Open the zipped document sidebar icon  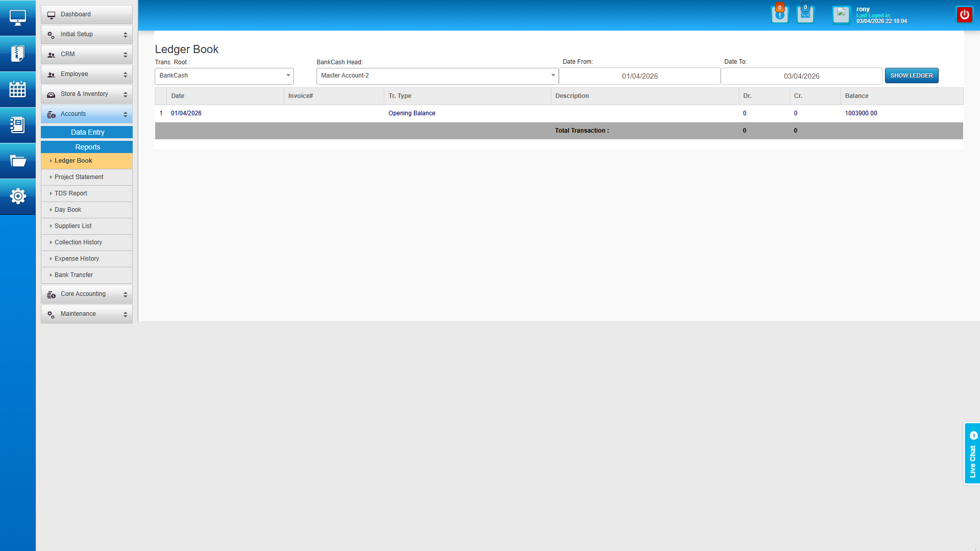17,54
